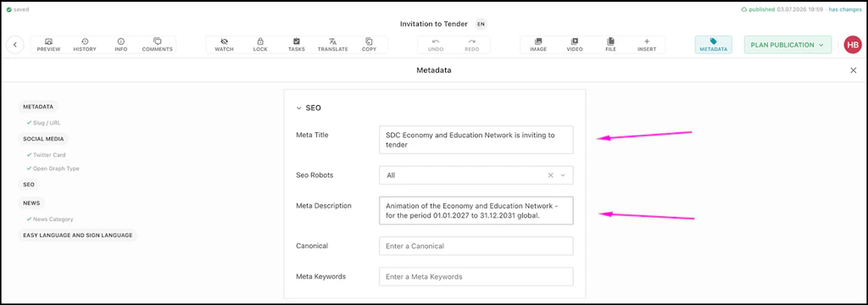
Task: Jump to Open Graph Type entry
Action: (55, 169)
